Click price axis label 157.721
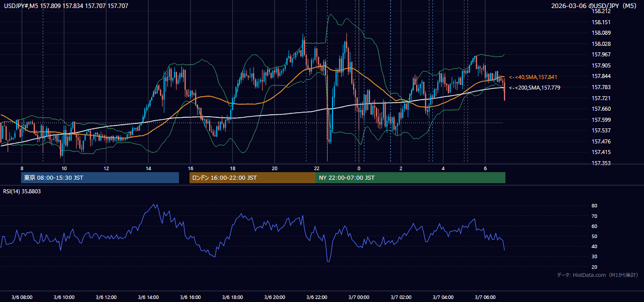 point(602,98)
